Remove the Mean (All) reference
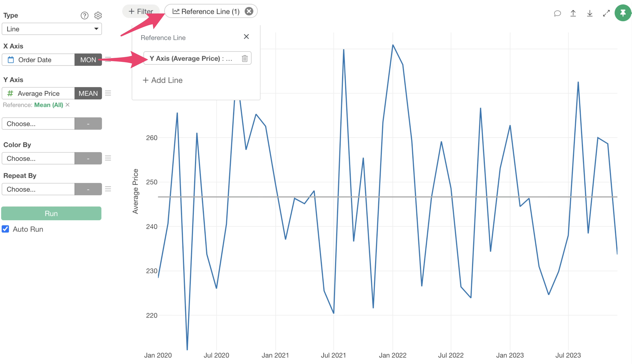This screenshot has height=364, width=632. pyautogui.click(x=67, y=105)
